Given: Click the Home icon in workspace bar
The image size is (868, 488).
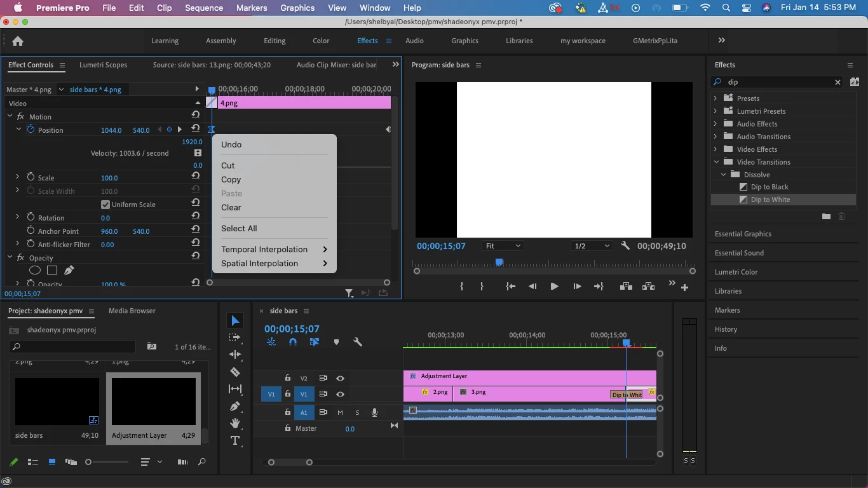Looking at the screenshot, I should point(18,41).
